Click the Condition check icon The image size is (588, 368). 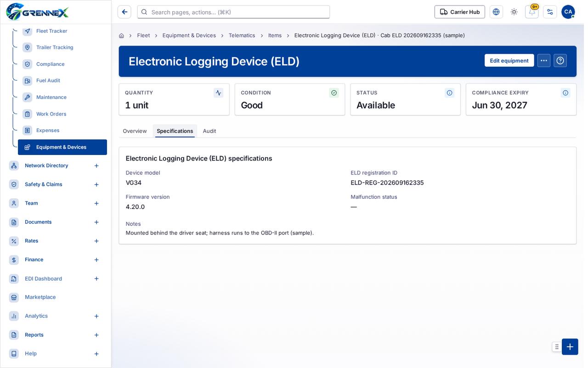[334, 93]
